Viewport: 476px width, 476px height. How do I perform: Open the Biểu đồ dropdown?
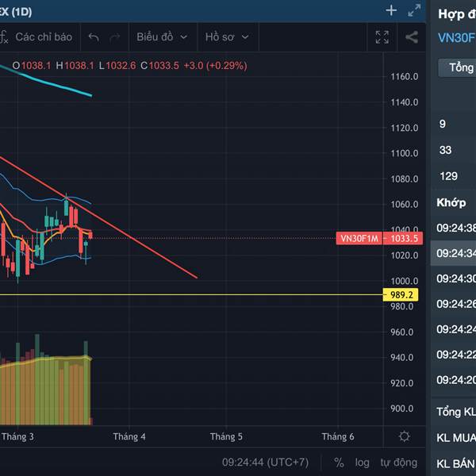[x=162, y=37]
